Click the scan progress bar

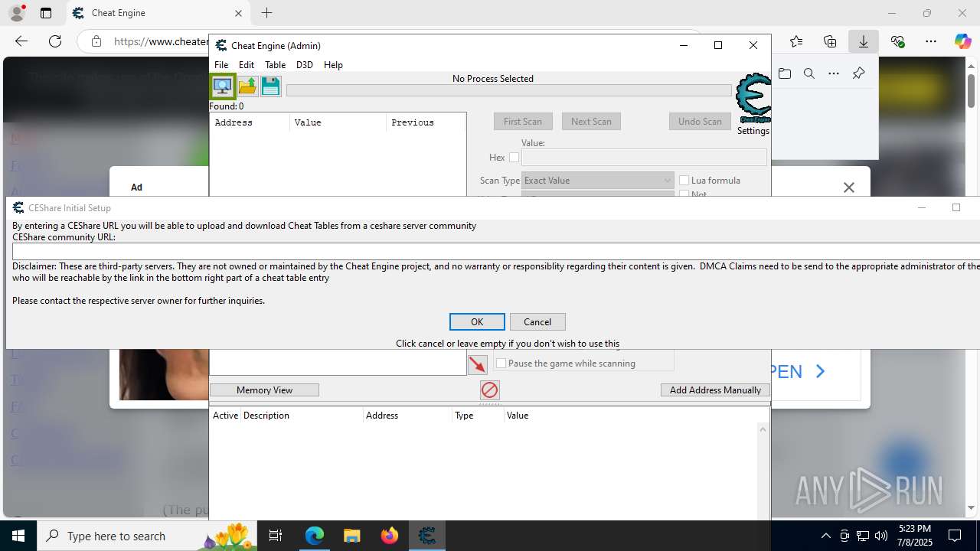click(x=509, y=90)
